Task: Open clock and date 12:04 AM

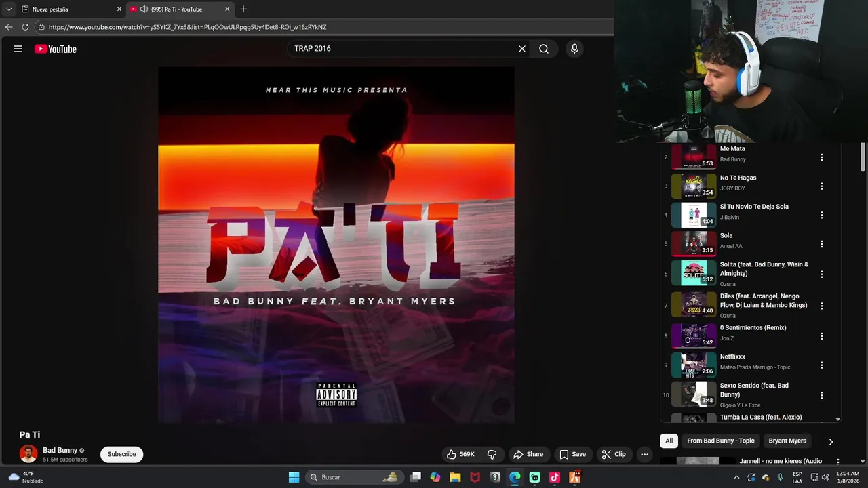Action: click(848, 477)
